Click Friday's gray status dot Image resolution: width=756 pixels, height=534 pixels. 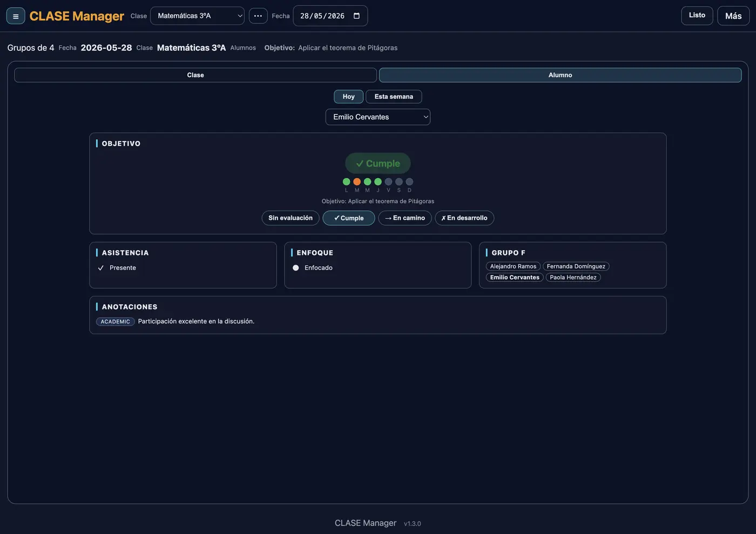click(x=388, y=182)
